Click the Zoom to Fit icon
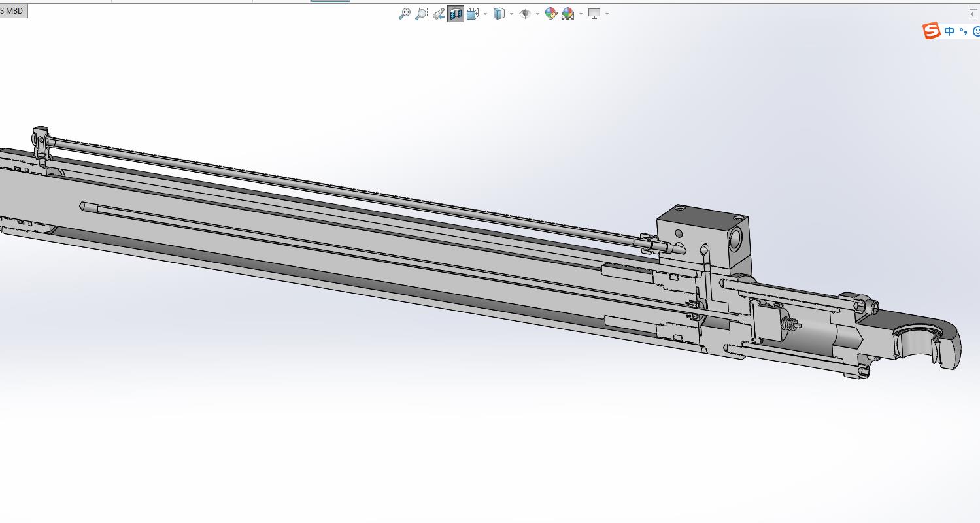 pos(405,14)
